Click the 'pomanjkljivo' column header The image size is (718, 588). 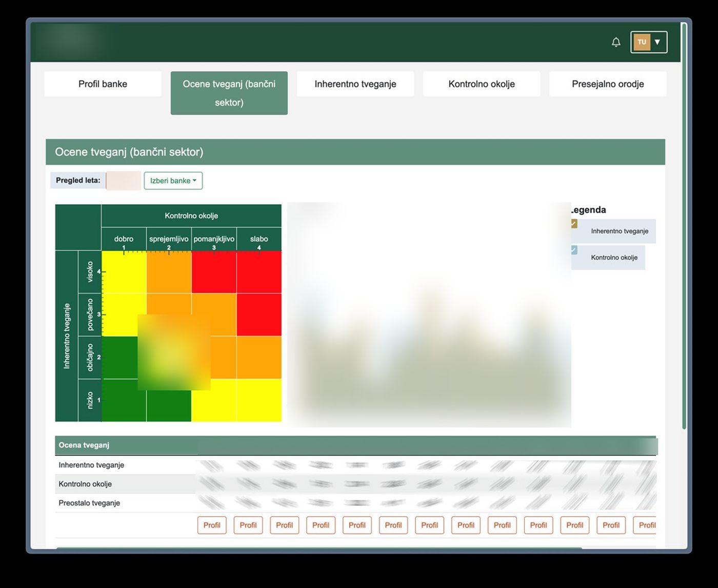(x=214, y=239)
